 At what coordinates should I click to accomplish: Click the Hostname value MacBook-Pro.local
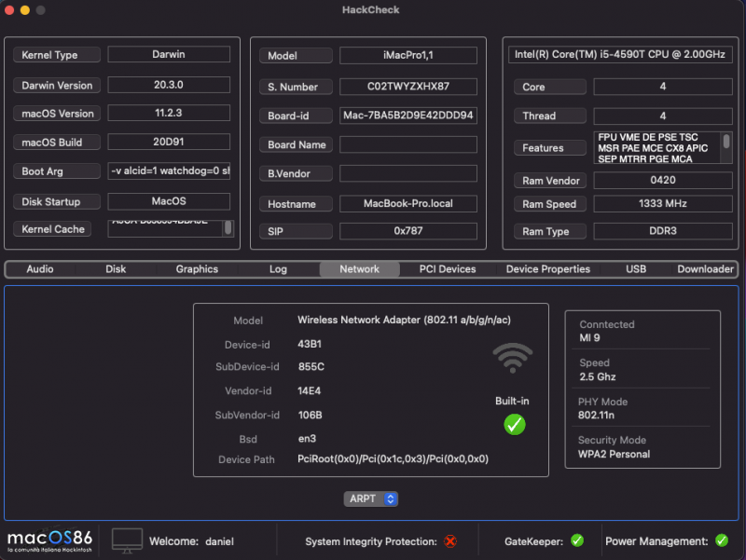[x=408, y=203]
